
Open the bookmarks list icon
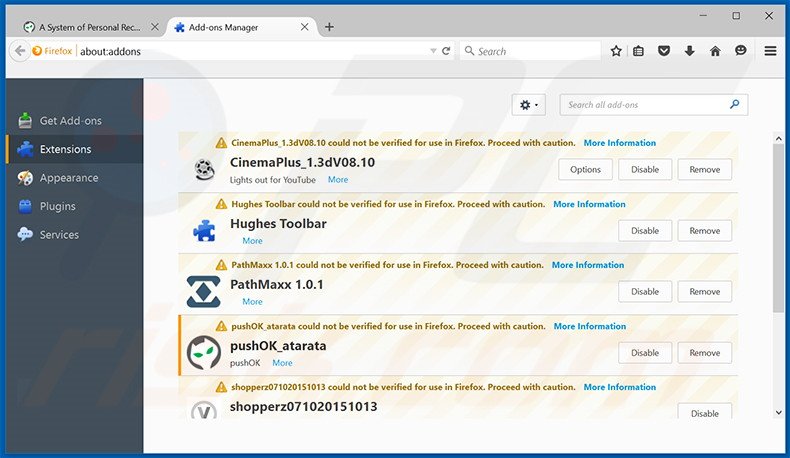pos(638,51)
